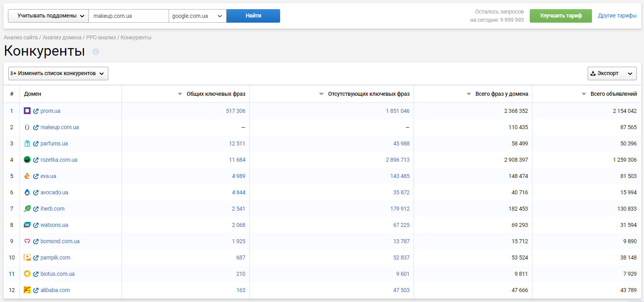The width and height of the screenshot is (644, 302).
Task: Open external link icon for watsons.ua
Action: 36,225
